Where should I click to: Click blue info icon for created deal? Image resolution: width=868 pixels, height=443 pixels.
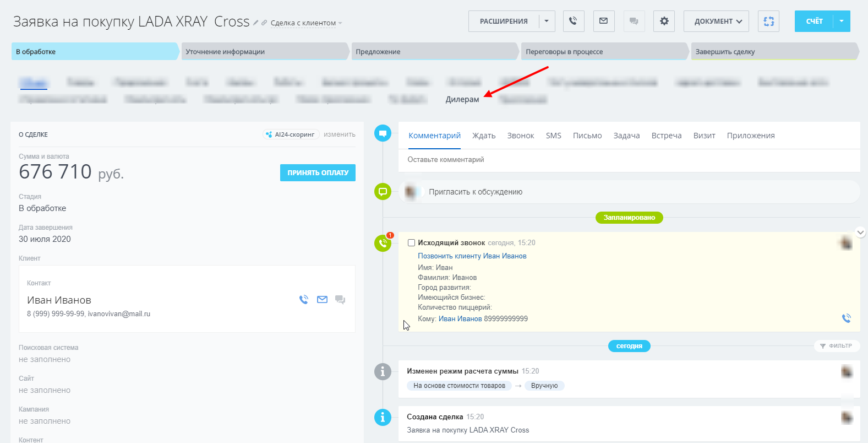click(x=383, y=417)
